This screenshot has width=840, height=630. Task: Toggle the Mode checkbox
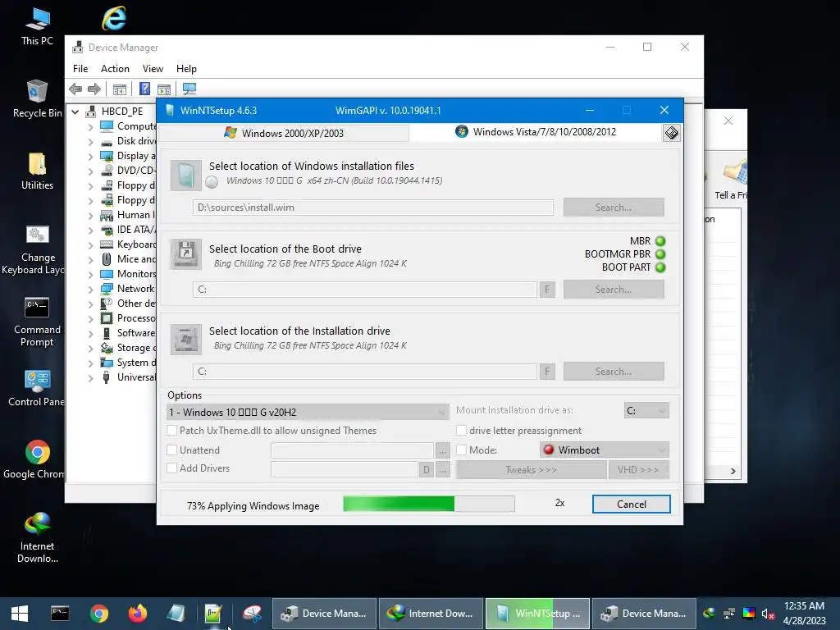461,450
